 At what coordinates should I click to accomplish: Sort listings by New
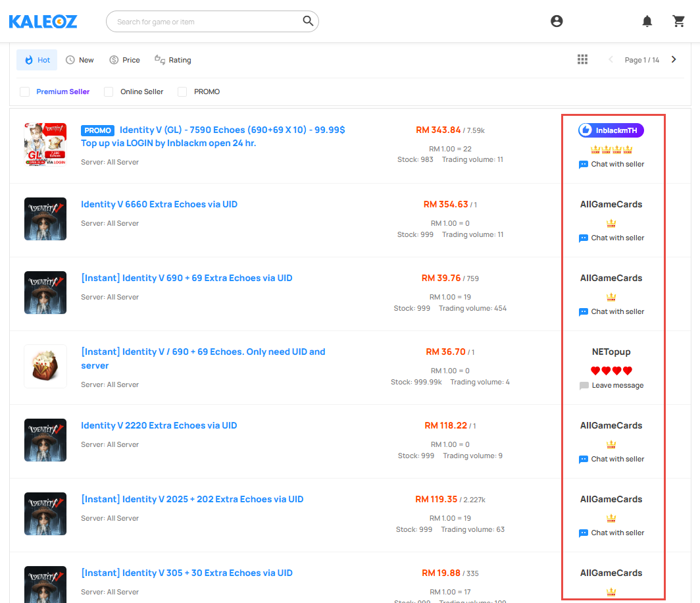click(x=80, y=60)
